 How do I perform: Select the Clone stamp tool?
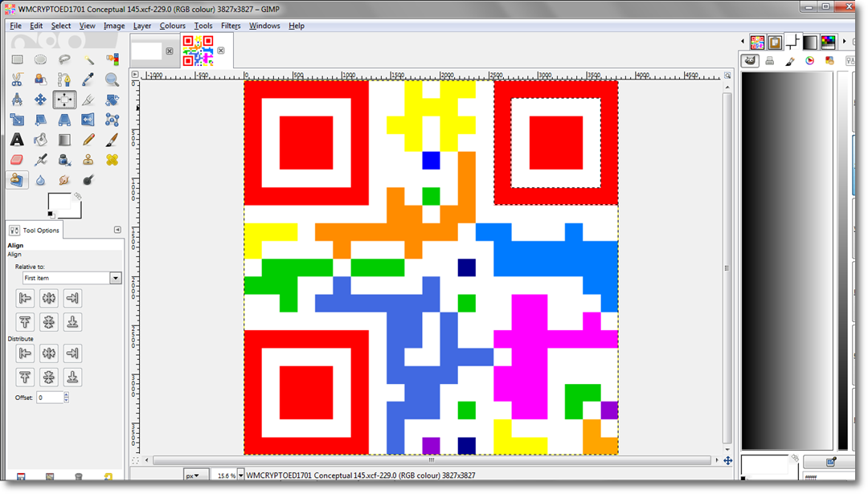88,160
